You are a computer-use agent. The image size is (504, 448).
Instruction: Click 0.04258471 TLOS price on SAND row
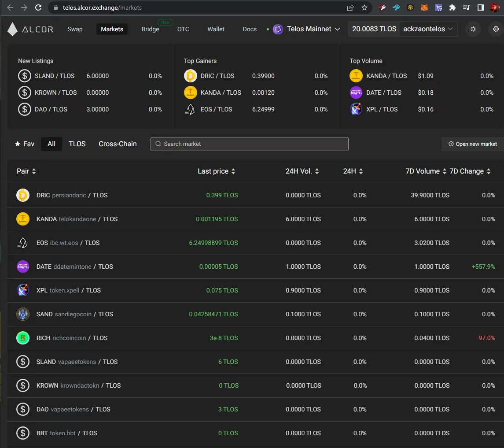(x=213, y=314)
